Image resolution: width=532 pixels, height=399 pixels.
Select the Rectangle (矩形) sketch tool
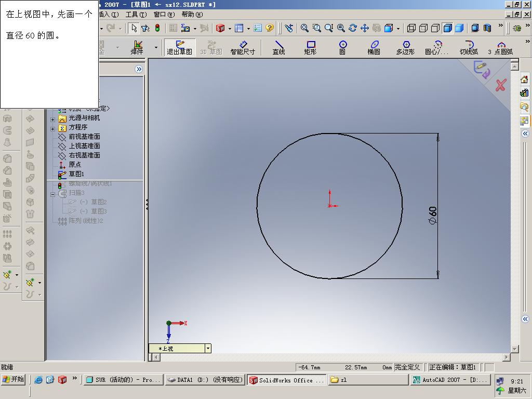[311, 47]
